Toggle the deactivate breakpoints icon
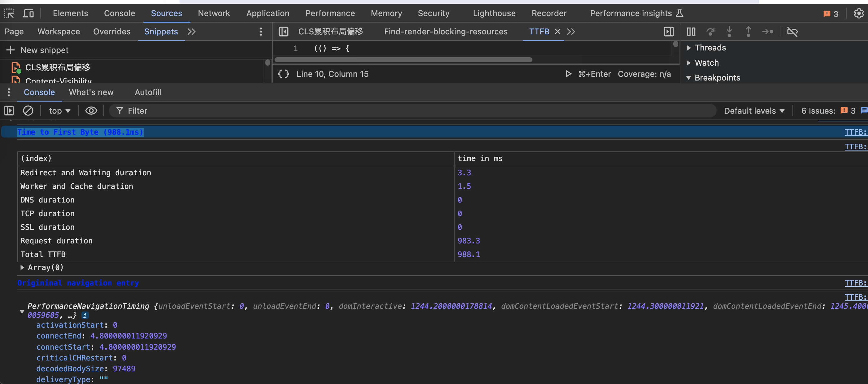 pos(792,32)
